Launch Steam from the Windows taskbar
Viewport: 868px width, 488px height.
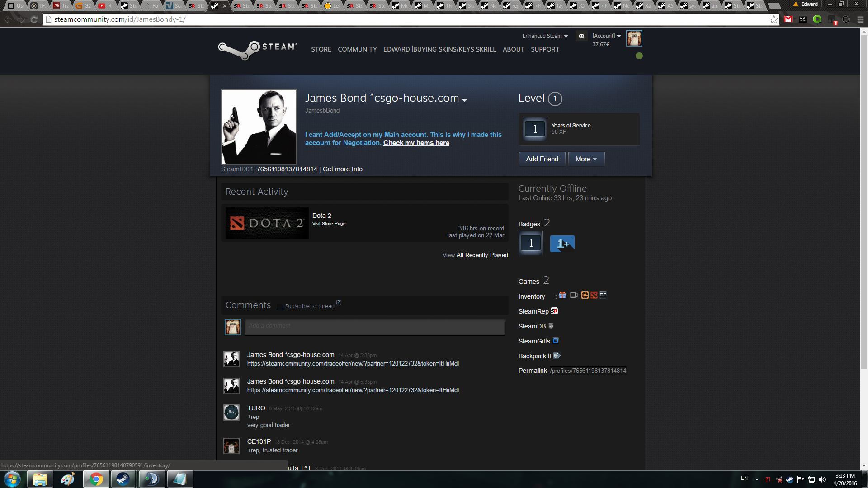click(123, 479)
